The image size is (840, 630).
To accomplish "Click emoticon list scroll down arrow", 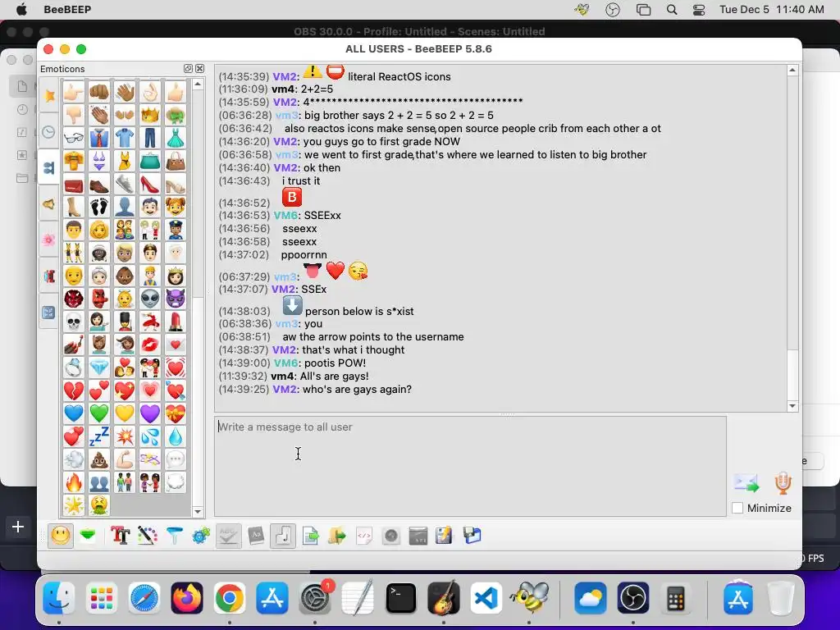I will [198, 511].
